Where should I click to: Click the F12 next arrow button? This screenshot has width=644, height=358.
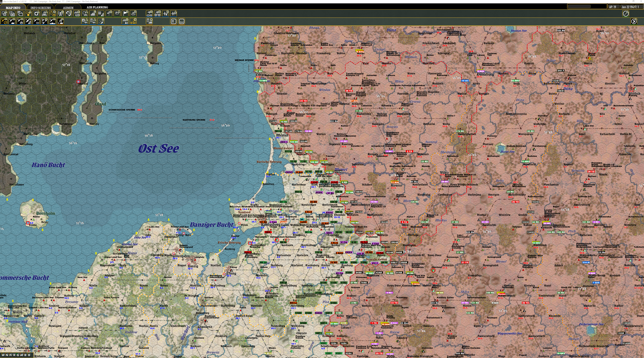click(634, 22)
